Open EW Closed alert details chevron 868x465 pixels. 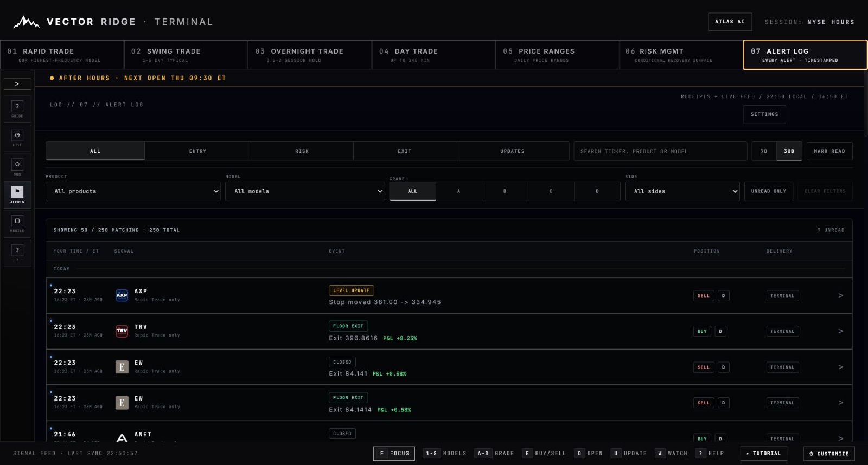841,367
